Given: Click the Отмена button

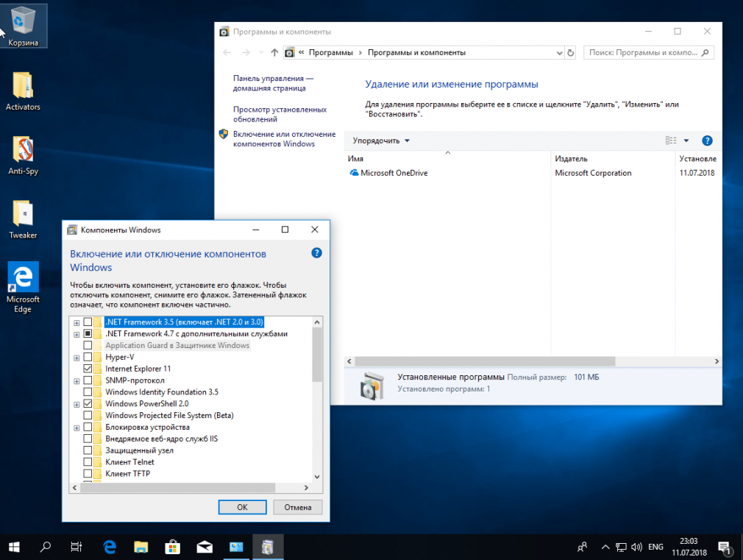Looking at the screenshot, I should click(298, 507).
